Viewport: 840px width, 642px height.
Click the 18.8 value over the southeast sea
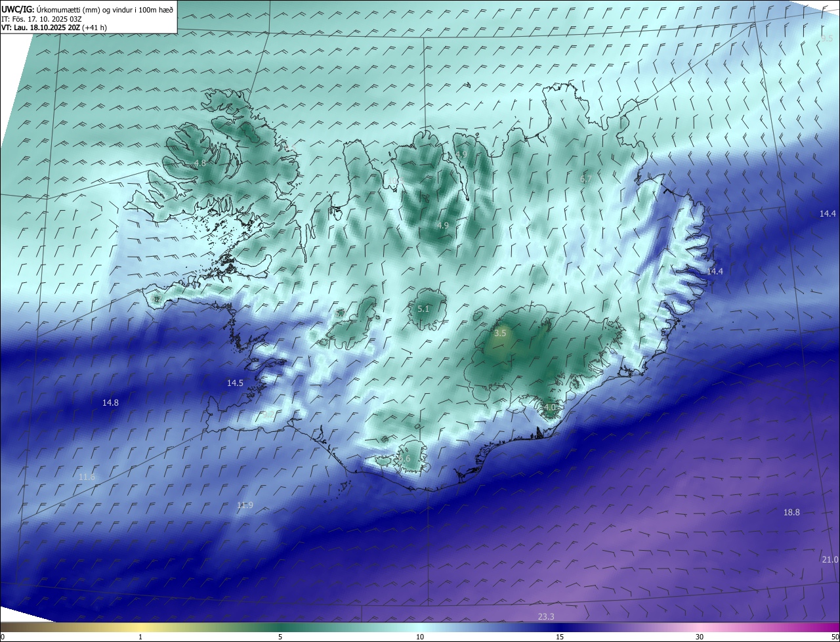[792, 513]
